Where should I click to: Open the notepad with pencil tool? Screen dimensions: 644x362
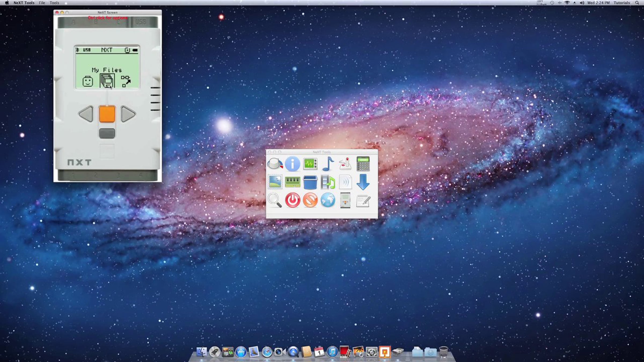tap(363, 201)
